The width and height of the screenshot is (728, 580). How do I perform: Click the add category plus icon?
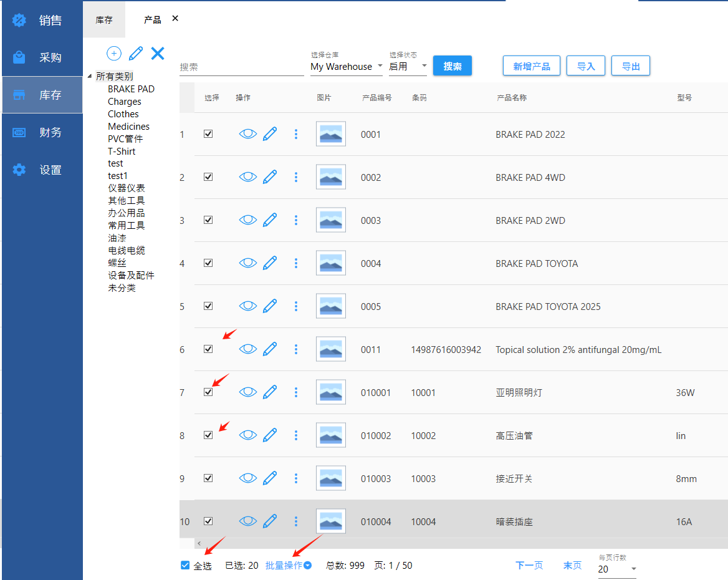pos(114,54)
